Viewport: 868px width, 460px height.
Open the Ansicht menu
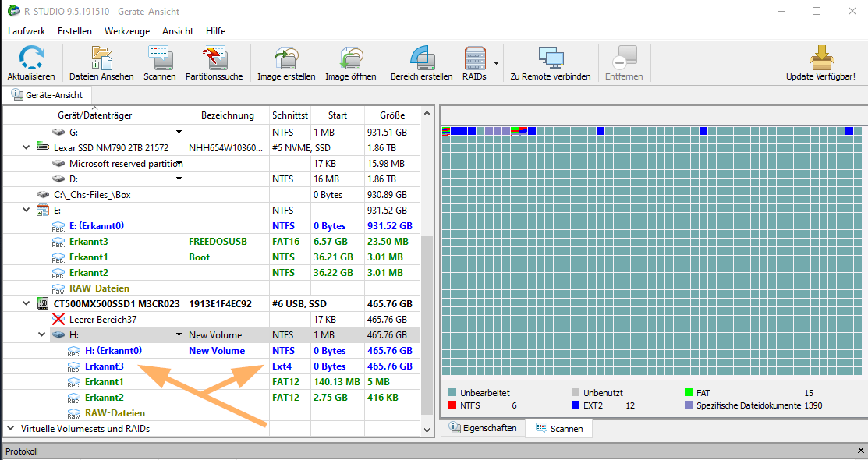(178, 31)
